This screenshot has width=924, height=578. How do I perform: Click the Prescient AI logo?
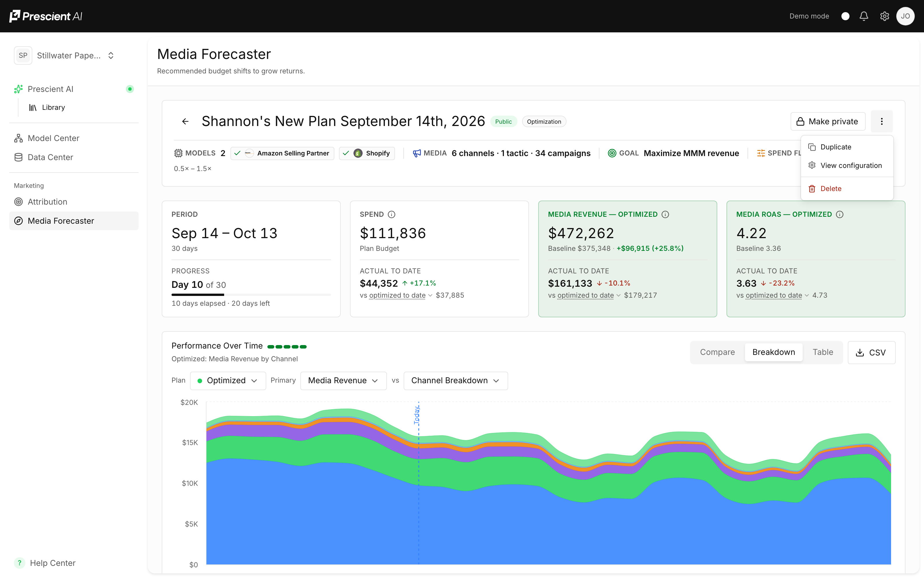pyautogui.click(x=45, y=16)
